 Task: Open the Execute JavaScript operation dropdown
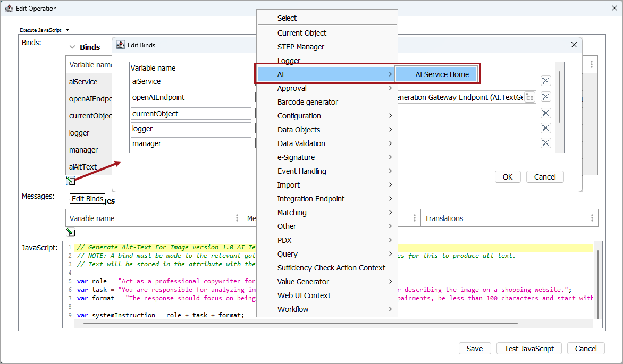point(68,30)
